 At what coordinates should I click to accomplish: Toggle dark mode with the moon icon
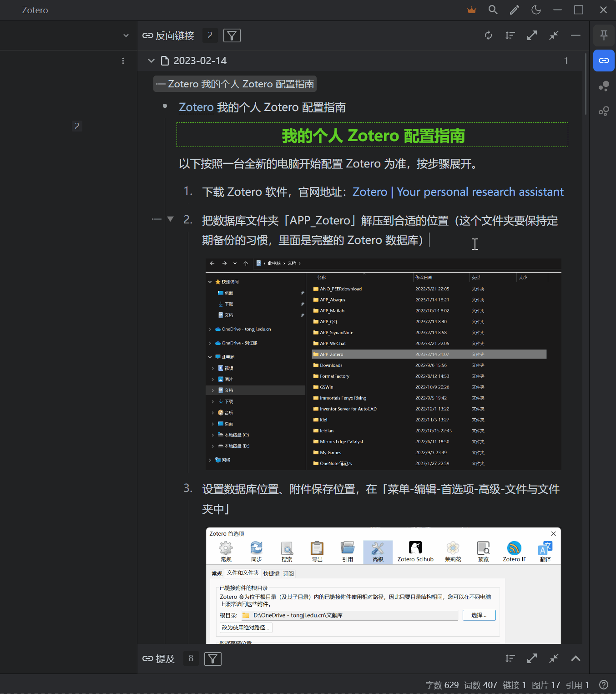(x=535, y=10)
